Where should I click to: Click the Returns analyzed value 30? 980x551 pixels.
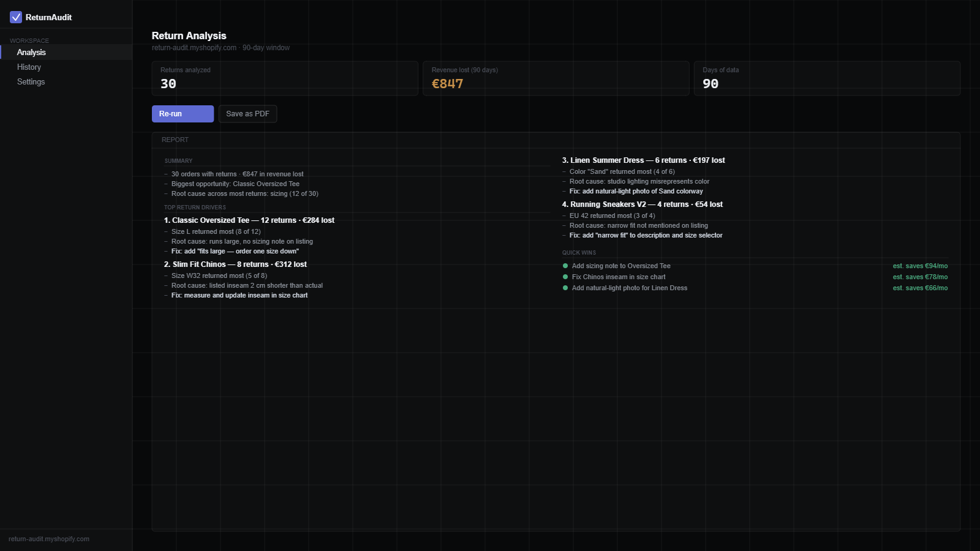168,84
